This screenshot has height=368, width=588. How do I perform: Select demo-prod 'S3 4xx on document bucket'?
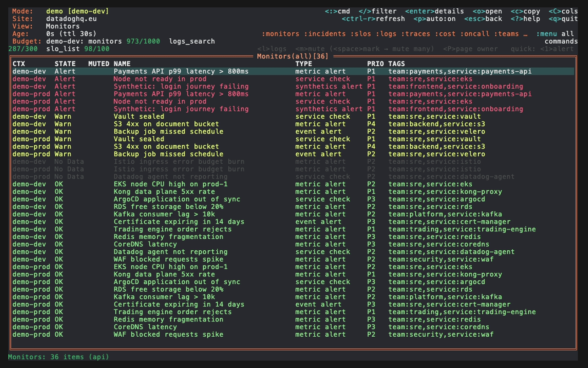[x=293, y=146]
